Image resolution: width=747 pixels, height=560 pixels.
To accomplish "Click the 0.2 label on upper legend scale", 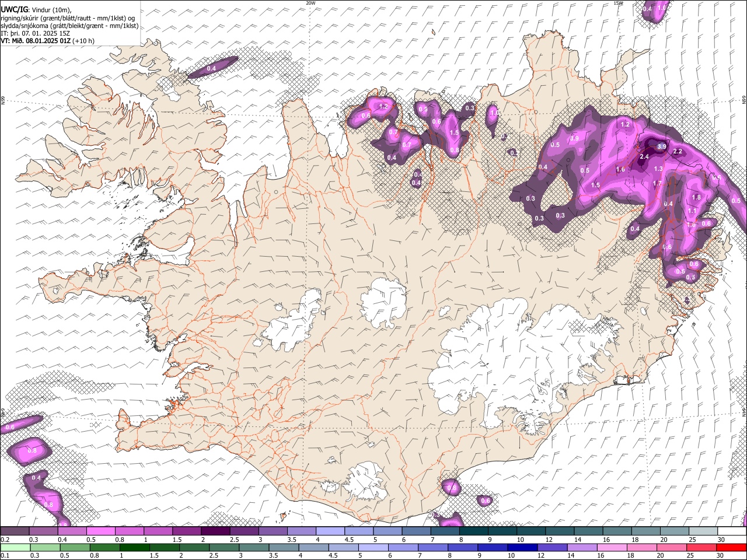I will pos(5,540).
